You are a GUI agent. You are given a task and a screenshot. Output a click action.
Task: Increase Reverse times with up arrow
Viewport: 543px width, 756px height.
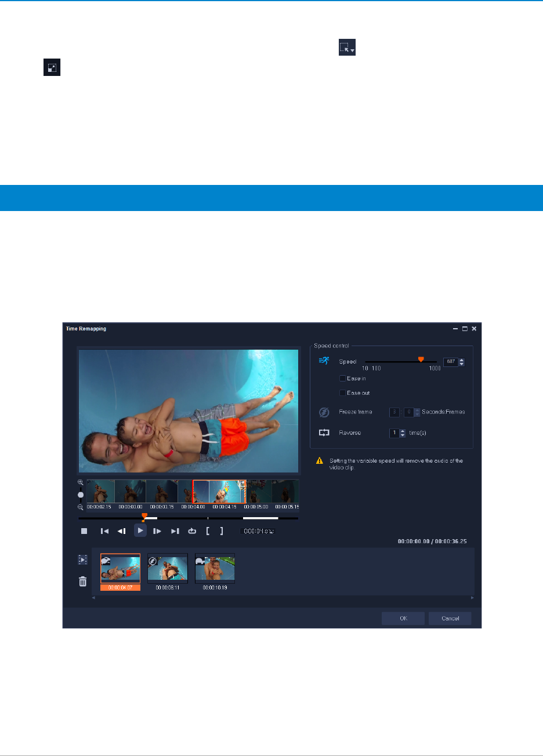403,431
